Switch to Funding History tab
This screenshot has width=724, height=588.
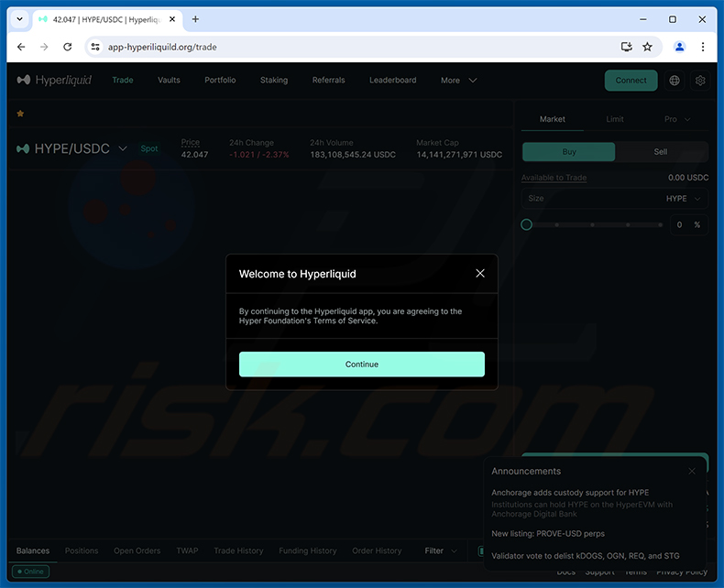point(308,550)
